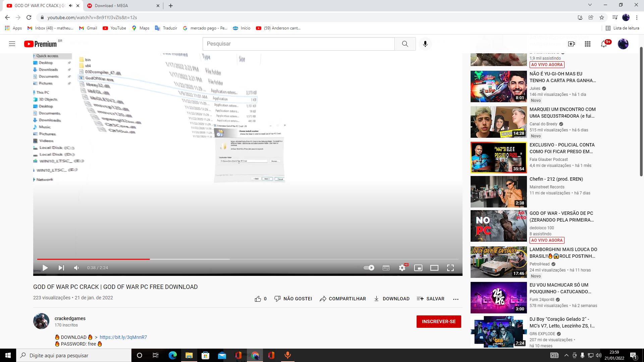Viewport: 644px width, 362px height.
Task: Click the INSCREVER-SE subscribe button
Action: click(x=438, y=321)
